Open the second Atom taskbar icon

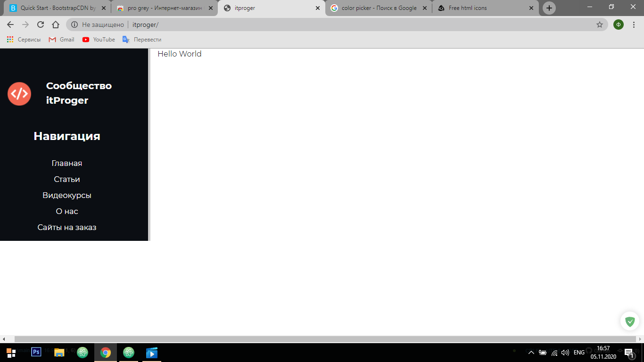point(129,352)
